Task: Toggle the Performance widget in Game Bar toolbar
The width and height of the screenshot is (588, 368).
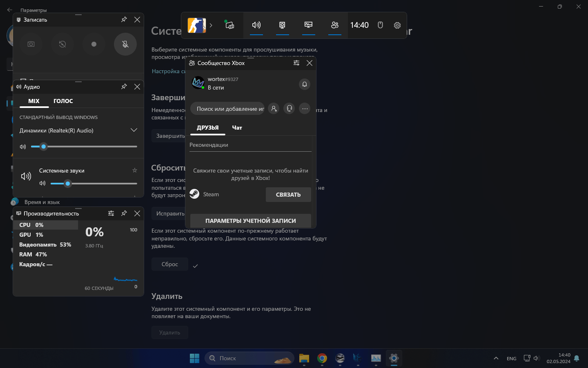Action: pos(309,25)
